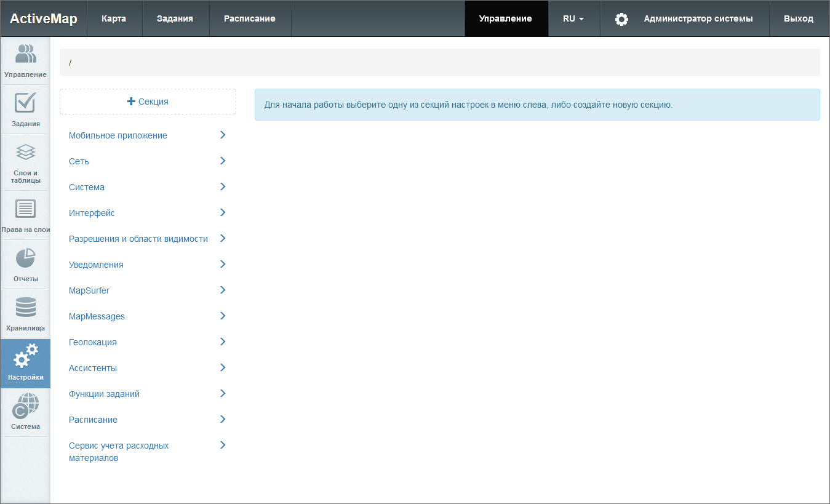Viewport: 830px width, 504px height.
Task: Expand chevron for Геолокация section
Action: [223, 342]
